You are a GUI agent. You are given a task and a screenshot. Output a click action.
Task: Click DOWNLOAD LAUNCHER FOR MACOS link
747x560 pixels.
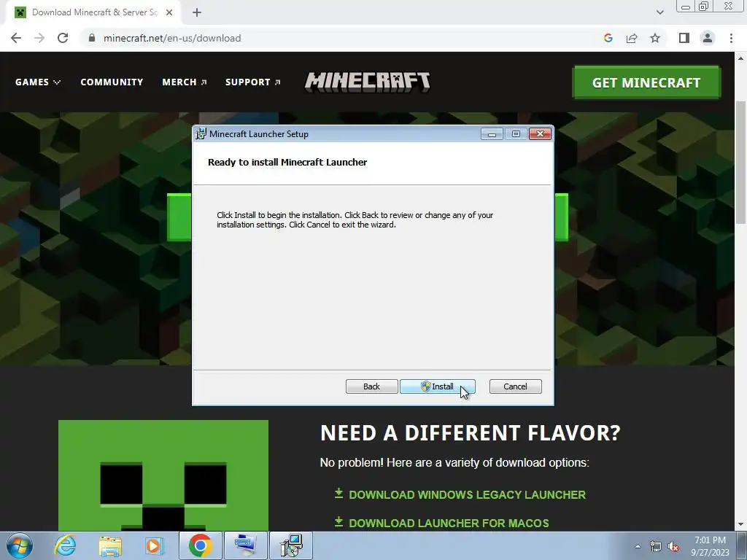coord(449,523)
